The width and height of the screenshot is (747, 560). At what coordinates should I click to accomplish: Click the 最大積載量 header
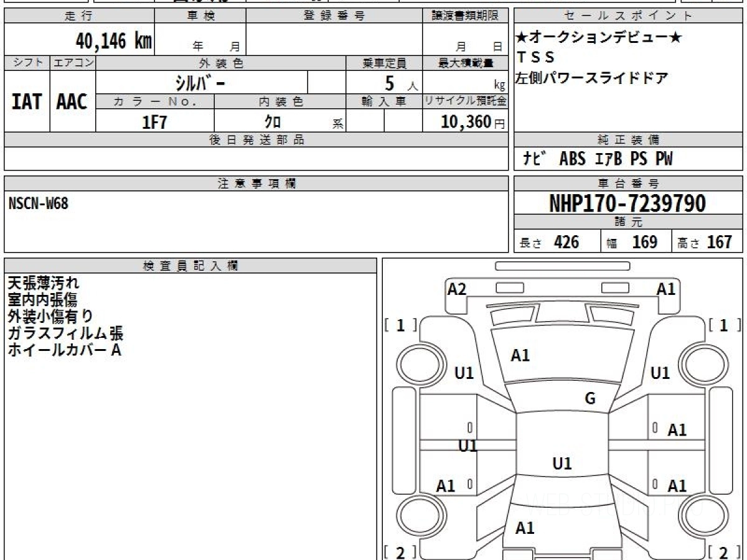tap(466, 63)
